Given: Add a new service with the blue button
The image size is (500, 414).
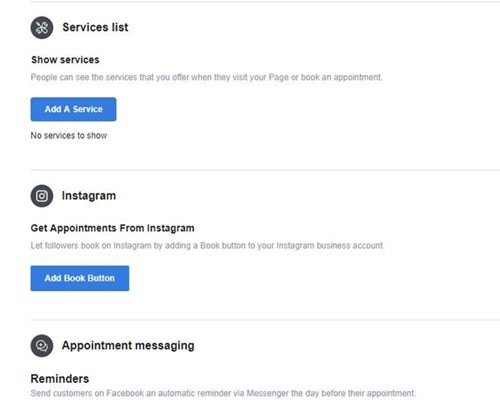Looking at the screenshot, I should [73, 109].
